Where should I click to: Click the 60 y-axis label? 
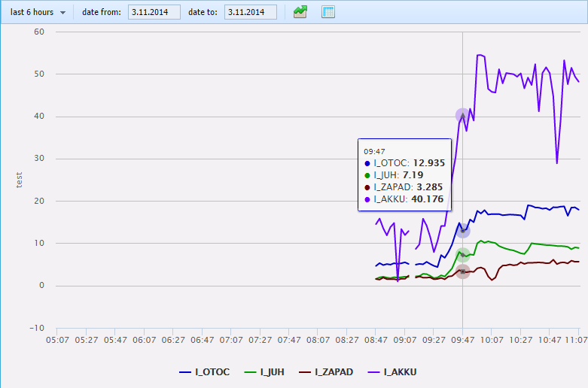pyautogui.click(x=39, y=32)
